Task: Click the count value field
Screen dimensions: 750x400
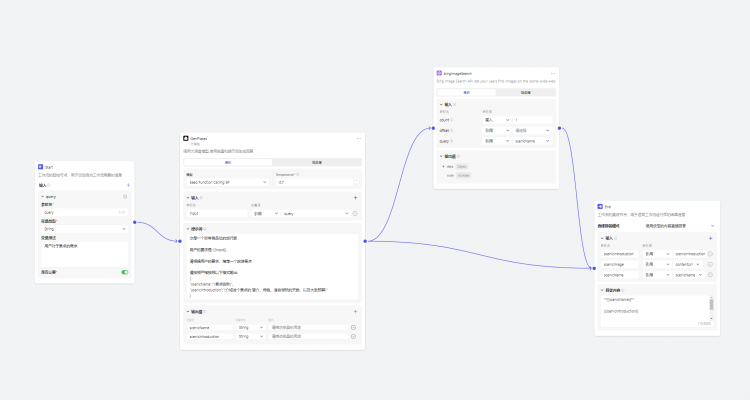Action: [532, 120]
